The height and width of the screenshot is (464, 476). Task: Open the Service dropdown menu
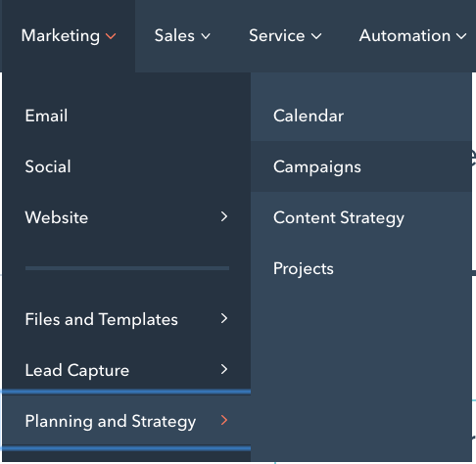(x=285, y=36)
